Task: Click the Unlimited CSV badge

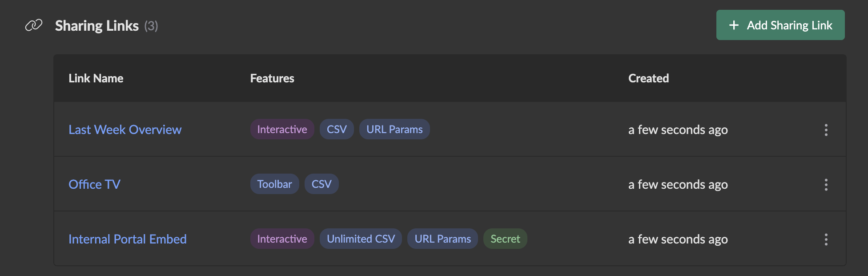Action: pyautogui.click(x=360, y=239)
